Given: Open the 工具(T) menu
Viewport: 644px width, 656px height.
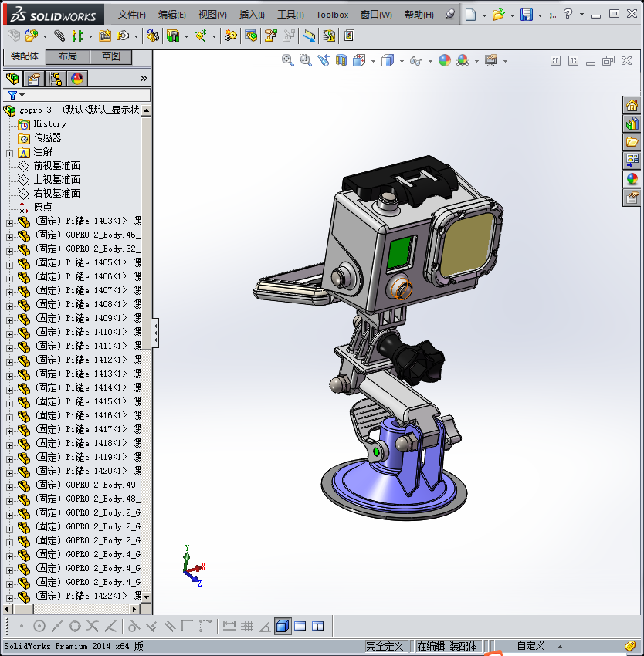Looking at the screenshot, I should pos(290,15).
